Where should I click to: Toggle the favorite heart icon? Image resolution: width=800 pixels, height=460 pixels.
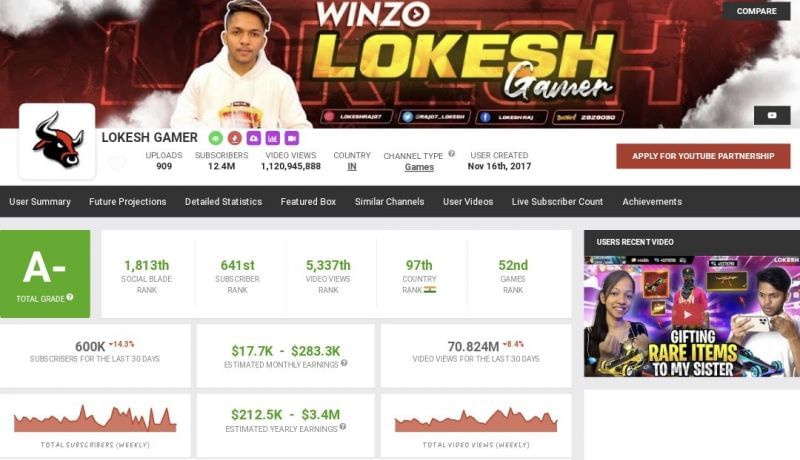(x=117, y=164)
